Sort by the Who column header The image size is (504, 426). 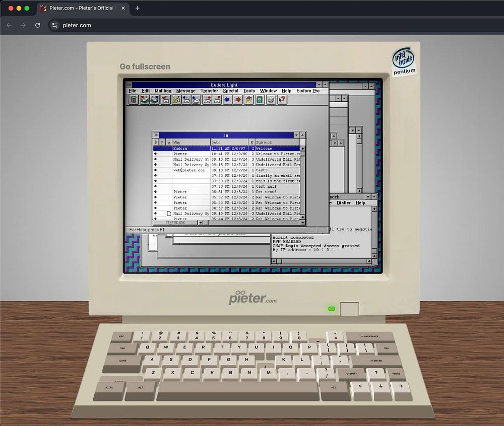point(191,142)
